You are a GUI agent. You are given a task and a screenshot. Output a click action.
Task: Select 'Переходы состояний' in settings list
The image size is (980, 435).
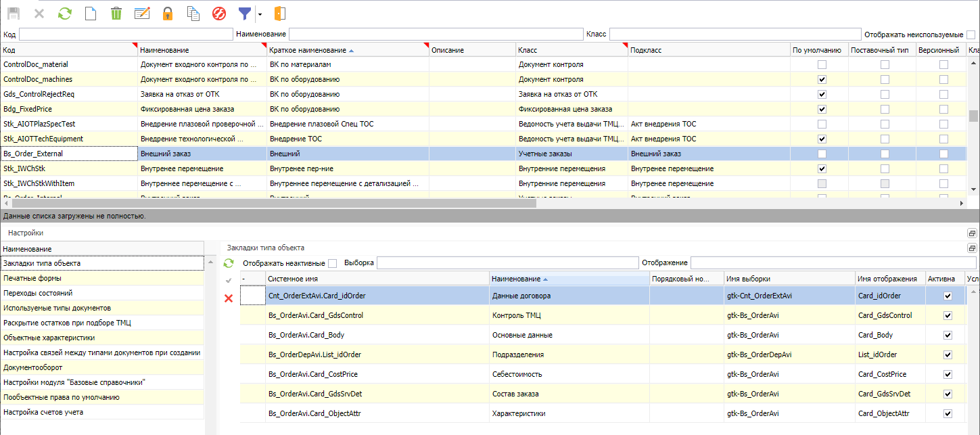coord(38,293)
